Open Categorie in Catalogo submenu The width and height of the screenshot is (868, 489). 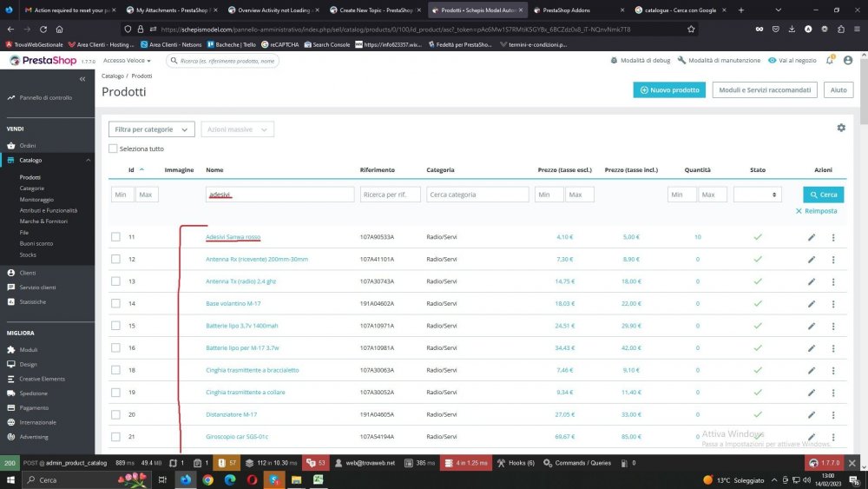point(31,188)
